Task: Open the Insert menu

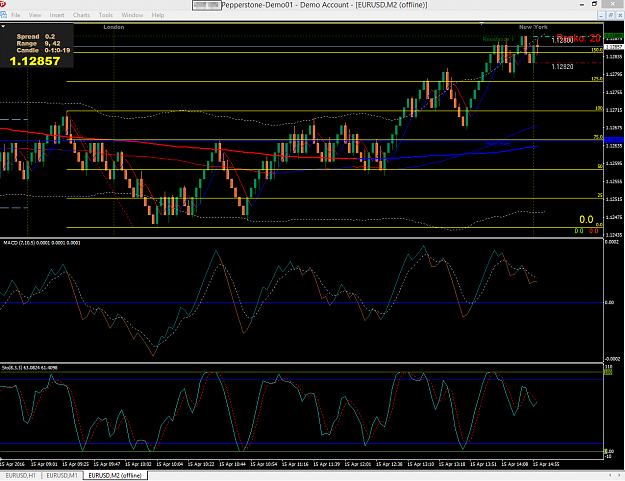Action: click(x=57, y=15)
